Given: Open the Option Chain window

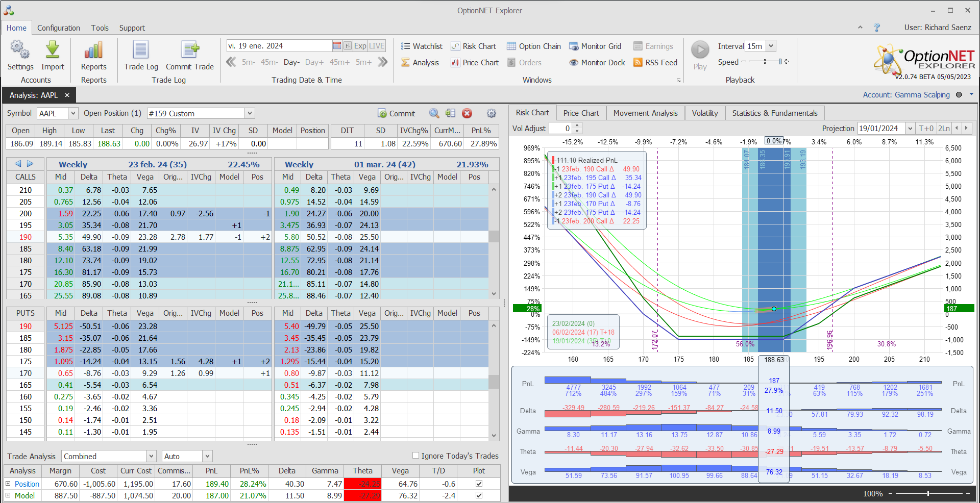Looking at the screenshot, I should tap(534, 46).
